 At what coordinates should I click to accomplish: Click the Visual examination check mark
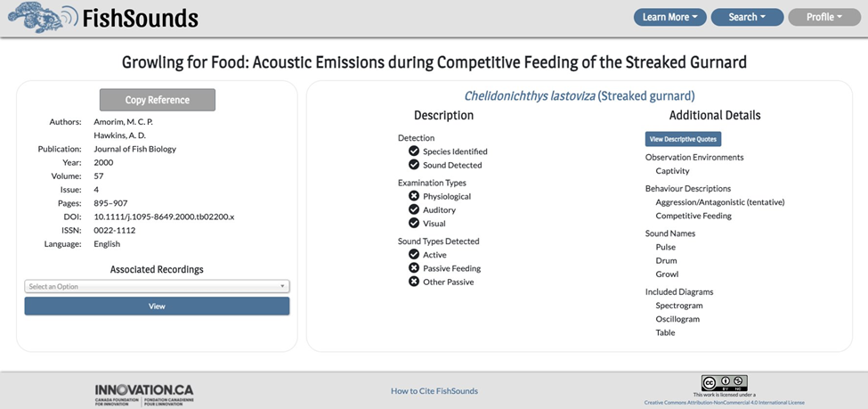coord(413,224)
